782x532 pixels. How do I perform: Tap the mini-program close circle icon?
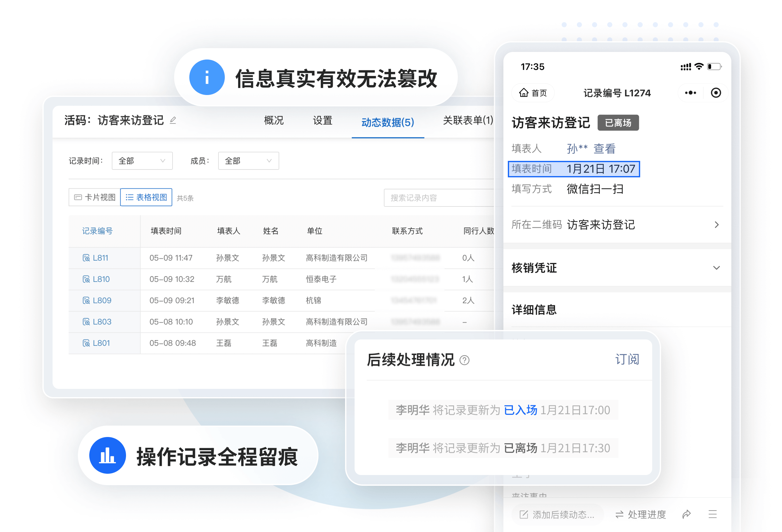[716, 92]
